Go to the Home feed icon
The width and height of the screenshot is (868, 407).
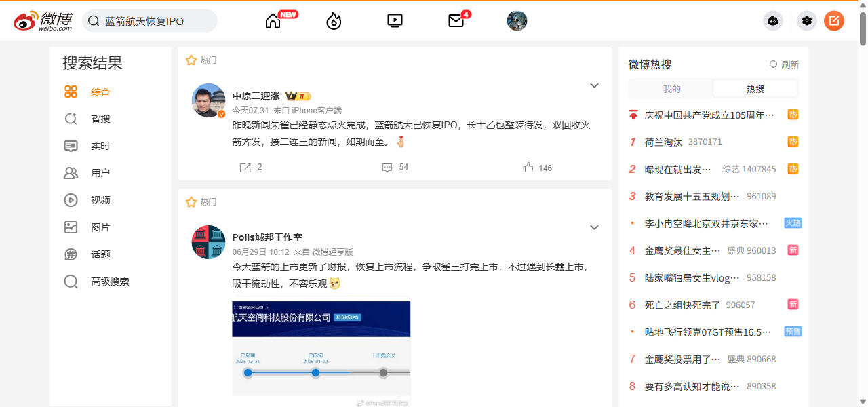(x=273, y=21)
